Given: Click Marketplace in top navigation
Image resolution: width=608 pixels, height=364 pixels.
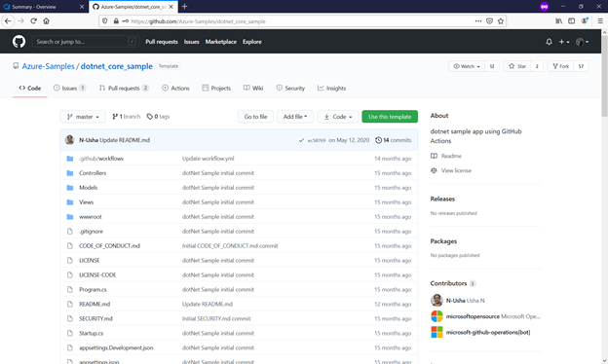Looking at the screenshot, I should click(220, 42).
